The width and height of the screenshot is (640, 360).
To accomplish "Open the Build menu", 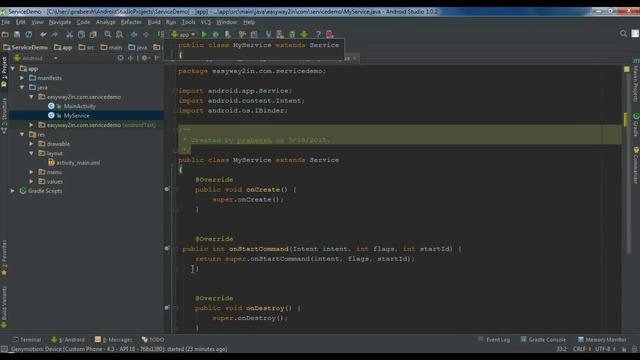I will tap(154, 22).
